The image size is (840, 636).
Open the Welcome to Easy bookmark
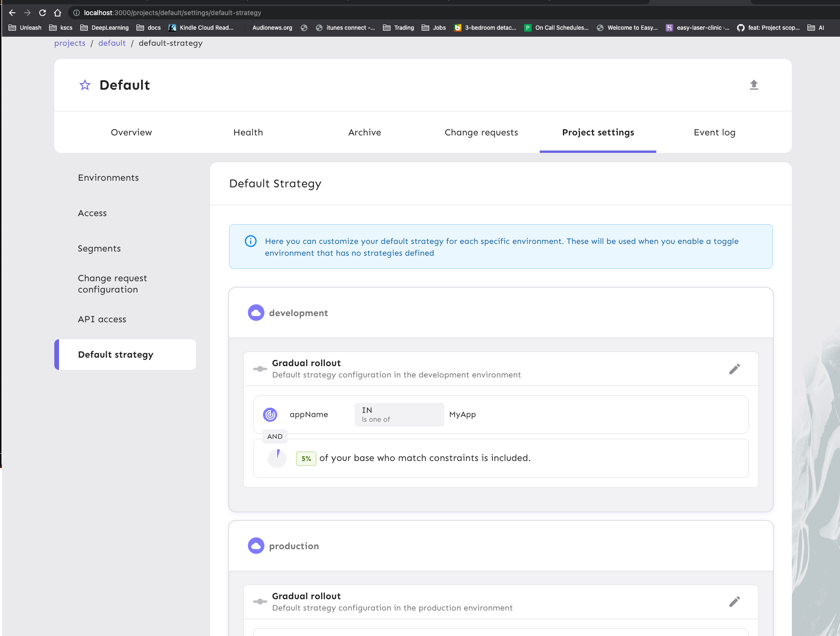[x=627, y=28]
